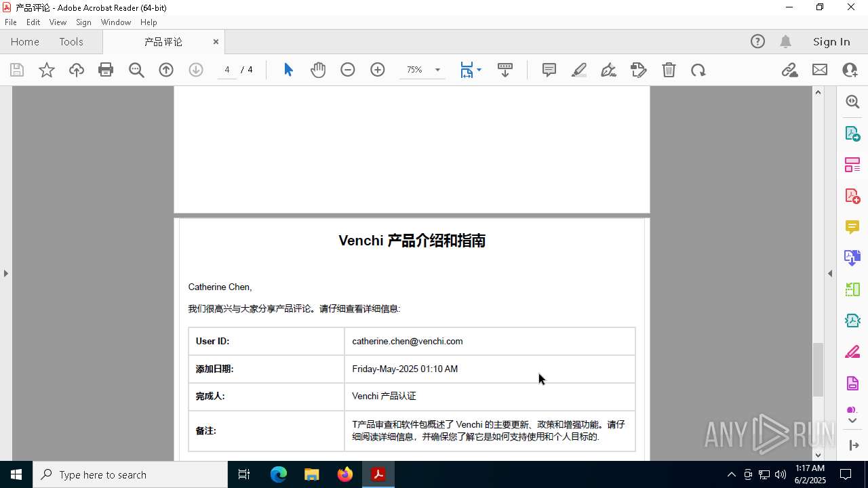Select the arrow selection tool
Viewport: 868px width, 488px height.
point(288,70)
